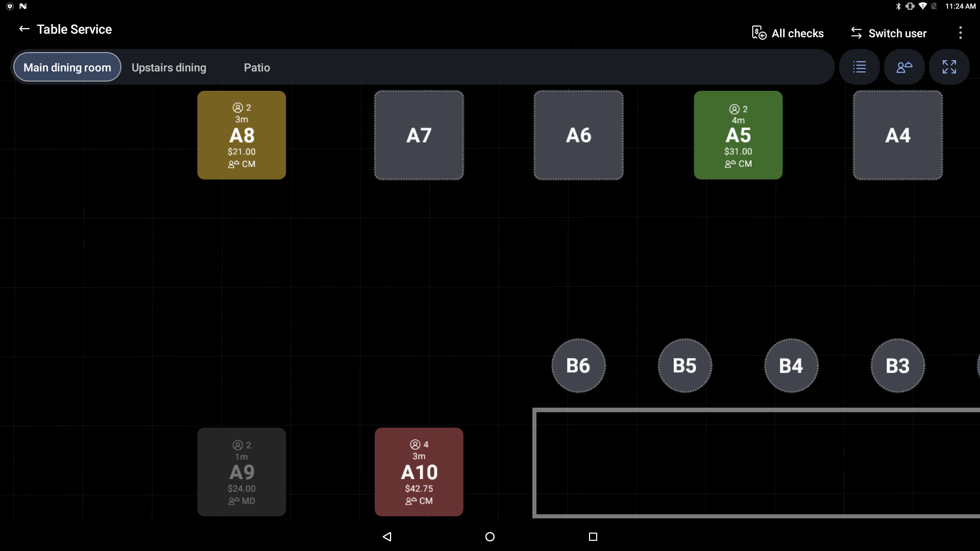Open table A9 assigned to MD

(x=241, y=471)
